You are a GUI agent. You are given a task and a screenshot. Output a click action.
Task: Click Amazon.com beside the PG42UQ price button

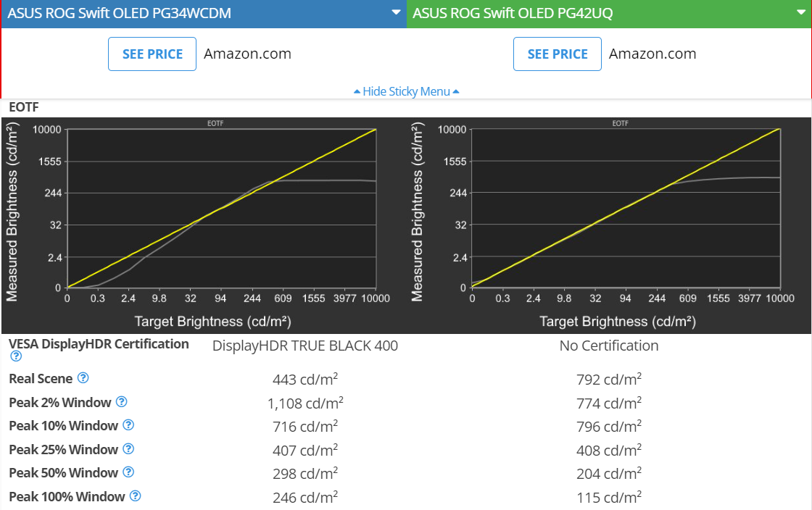click(x=652, y=54)
